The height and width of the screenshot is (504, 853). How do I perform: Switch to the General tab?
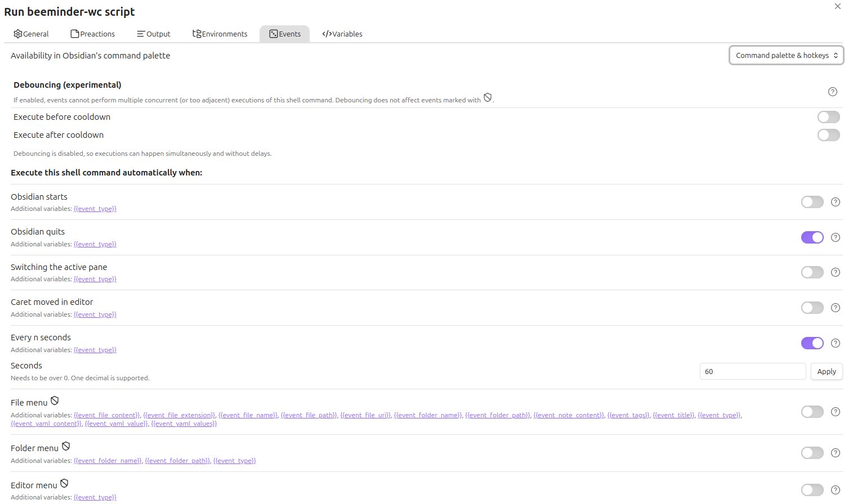point(31,34)
